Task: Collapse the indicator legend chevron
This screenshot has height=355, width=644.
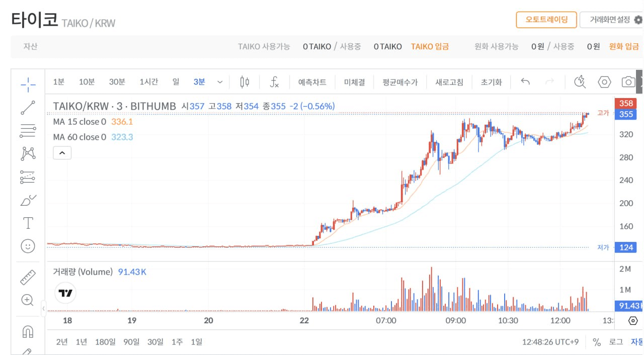Action: 62,153
